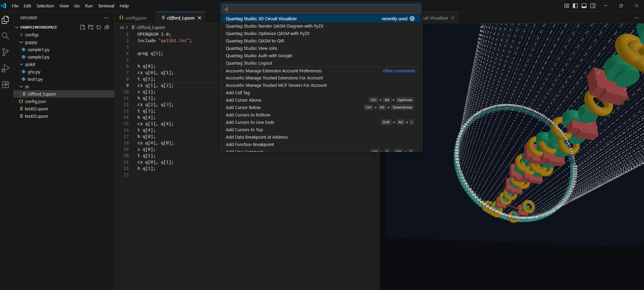Toggle primary side bar layout button
Viewport: 644px width, 290px height.
coord(575,6)
